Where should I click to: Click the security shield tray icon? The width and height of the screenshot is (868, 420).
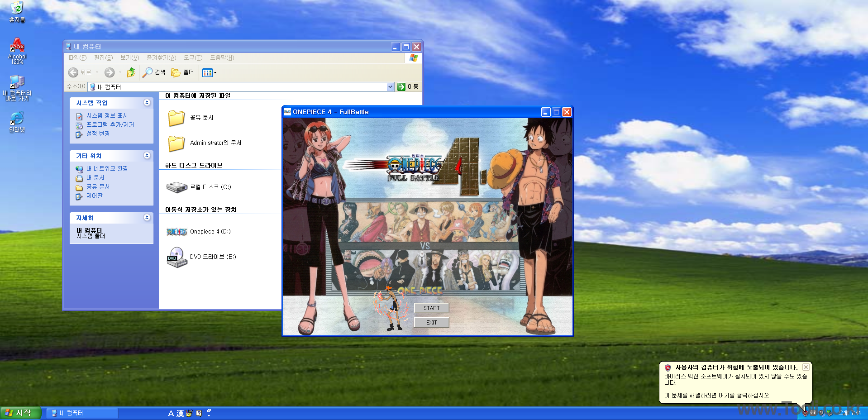[805, 413]
